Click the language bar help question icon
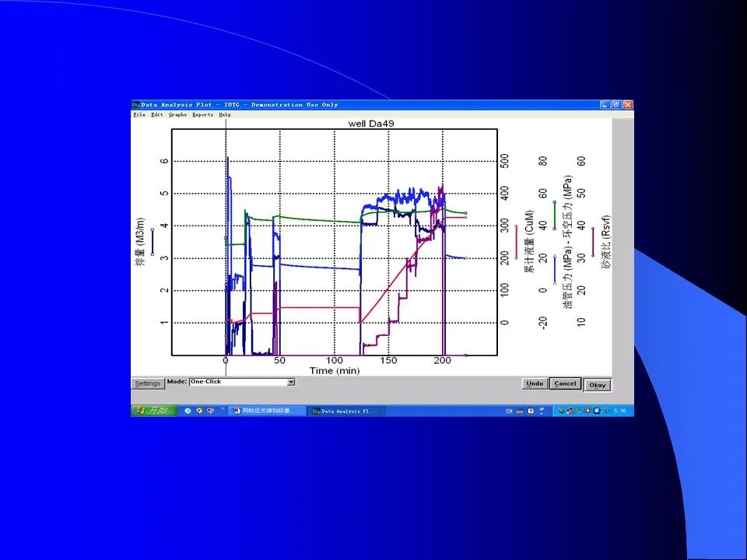747x560 pixels. [x=531, y=411]
